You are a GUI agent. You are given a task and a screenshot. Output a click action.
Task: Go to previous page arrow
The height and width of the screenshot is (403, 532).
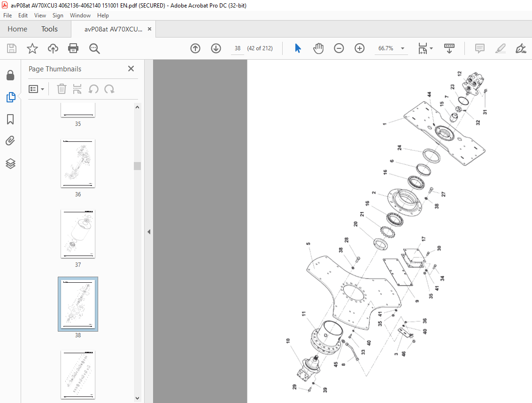point(195,48)
